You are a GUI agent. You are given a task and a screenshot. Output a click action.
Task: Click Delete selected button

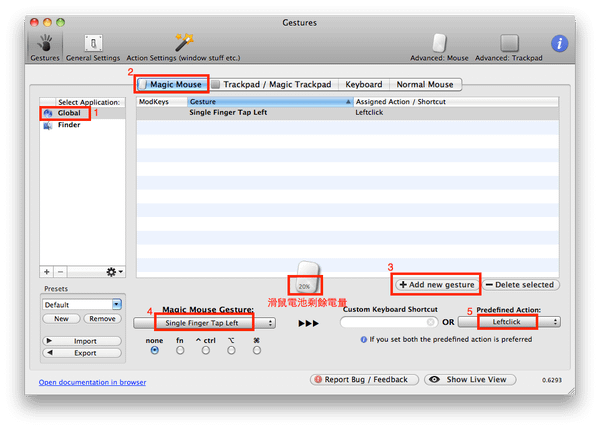point(521,285)
